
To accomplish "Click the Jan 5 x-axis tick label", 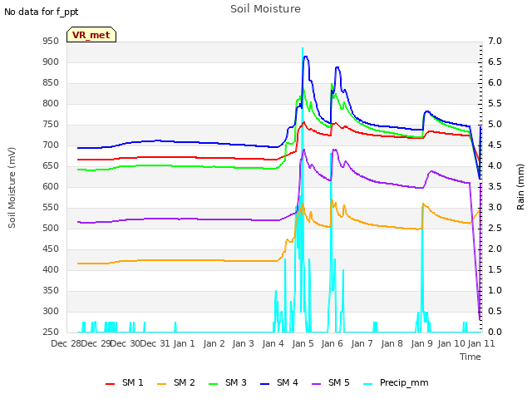I will coord(303,343).
